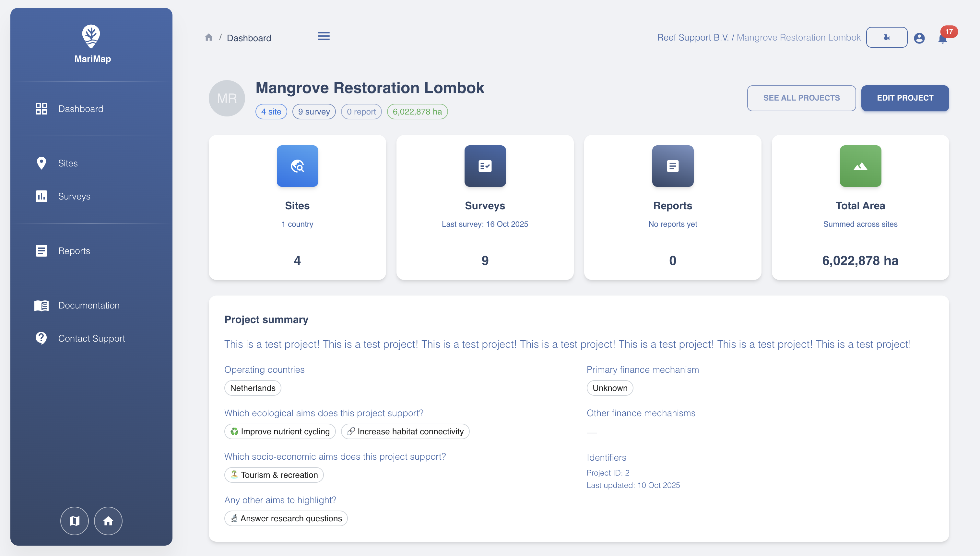Go to Reports in the sidebar
Screen dimensions: 980x556
click(74, 251)
